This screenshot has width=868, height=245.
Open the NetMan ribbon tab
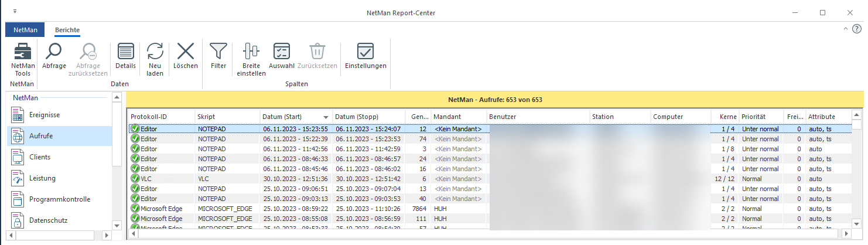click(25, 30)
